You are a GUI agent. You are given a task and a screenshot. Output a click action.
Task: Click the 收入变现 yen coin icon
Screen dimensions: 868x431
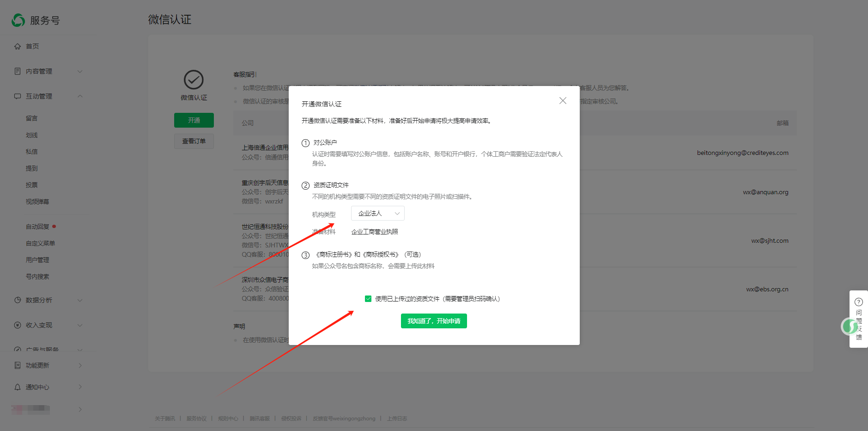(18, 325)
